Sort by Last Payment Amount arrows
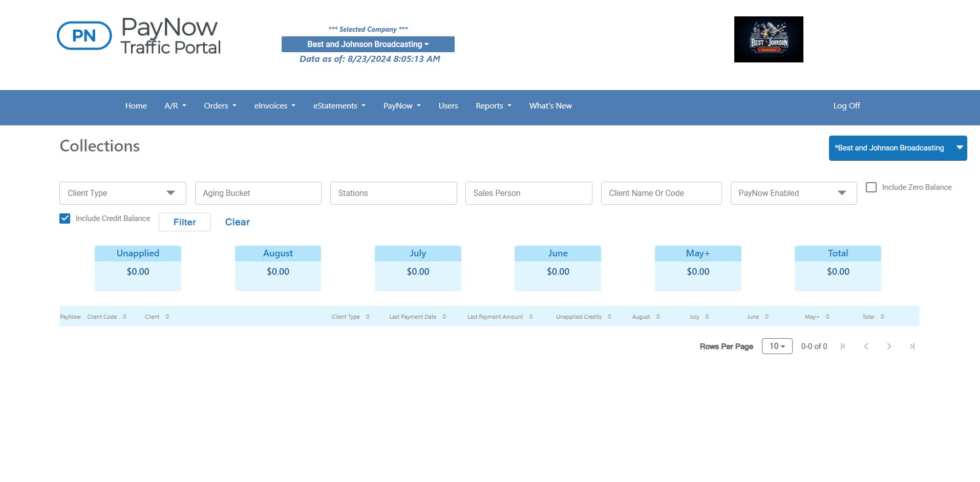Screen dimensions: 980x482 [x=531, y=317]
